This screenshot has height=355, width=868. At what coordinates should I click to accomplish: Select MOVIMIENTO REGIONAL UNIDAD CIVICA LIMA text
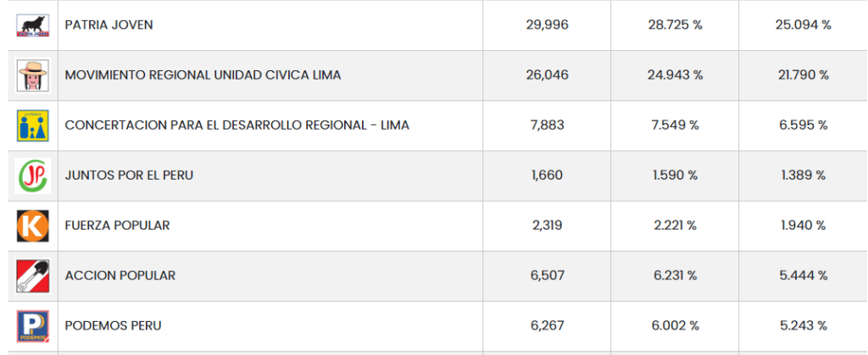pyautogui.click(x=203, y=75)
